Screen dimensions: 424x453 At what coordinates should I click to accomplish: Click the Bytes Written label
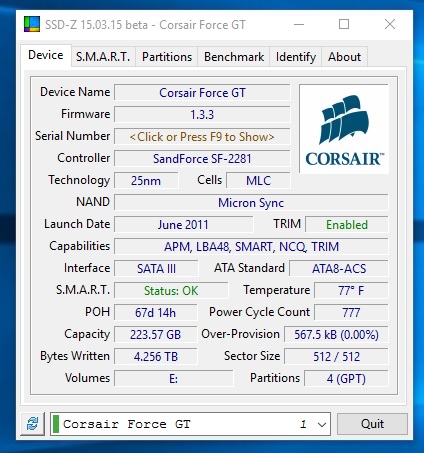tap(75, 356)
